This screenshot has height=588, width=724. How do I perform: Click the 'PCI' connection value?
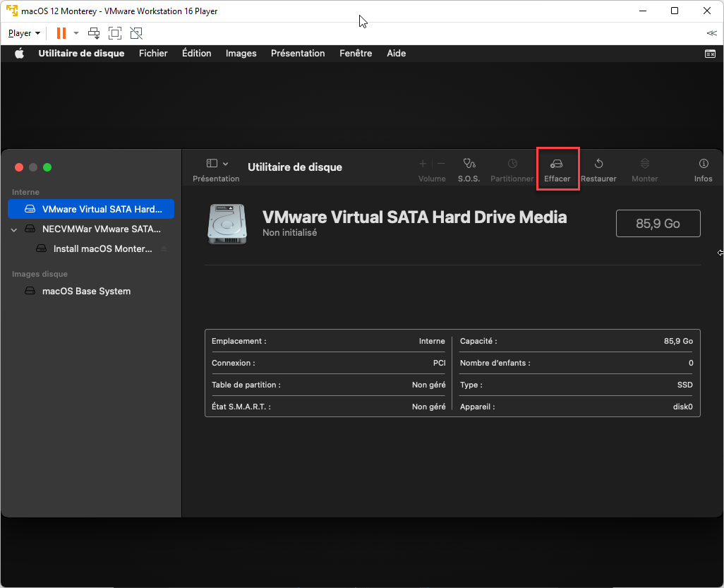(x=439, y=363)
